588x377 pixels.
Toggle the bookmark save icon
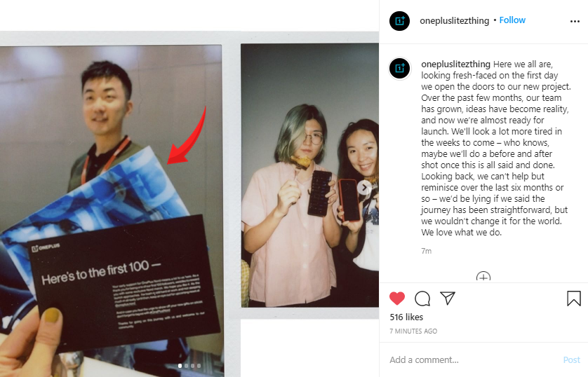574,299
